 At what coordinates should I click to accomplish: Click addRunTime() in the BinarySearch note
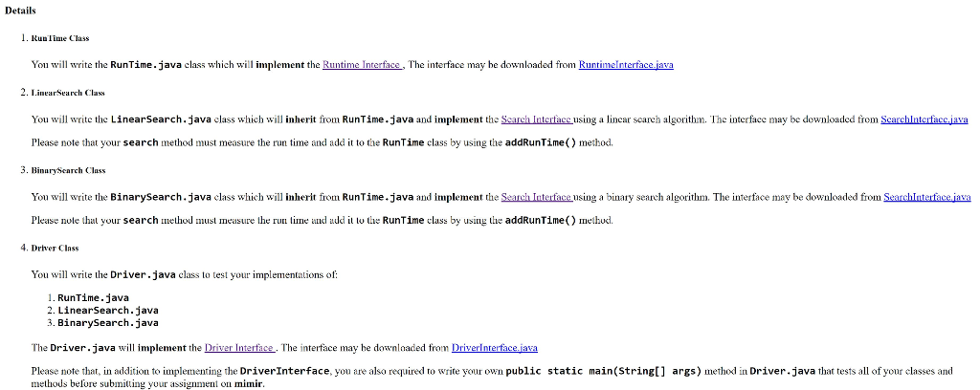(x=541, y=220)
